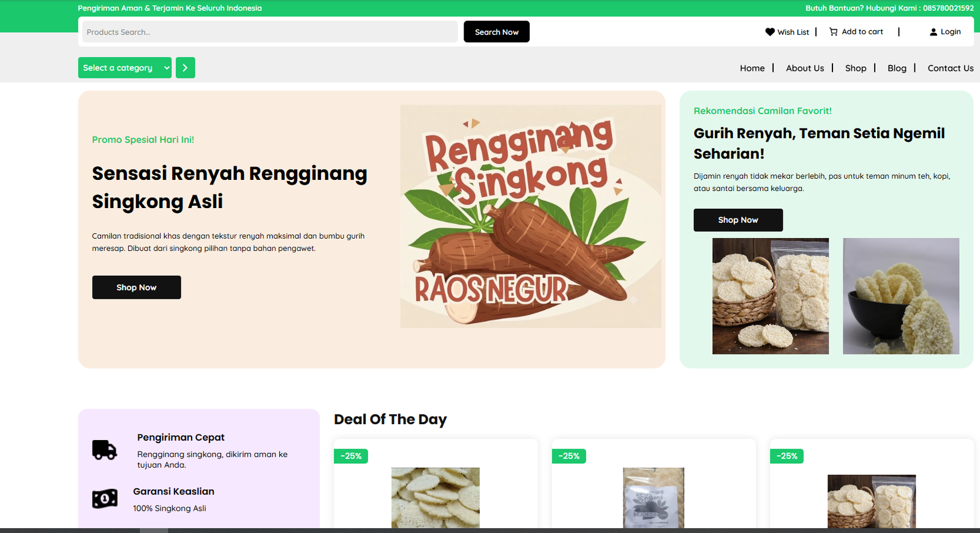This screenshot has height=533, width=980.
Task: Click the basket of rengginang photo
Action: click(771, 296)
